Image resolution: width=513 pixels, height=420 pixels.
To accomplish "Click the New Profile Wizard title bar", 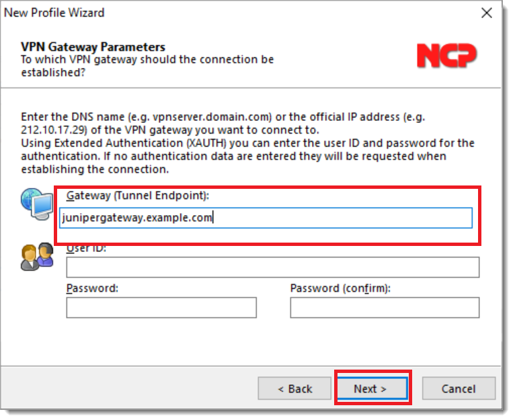I will (202, 13).
